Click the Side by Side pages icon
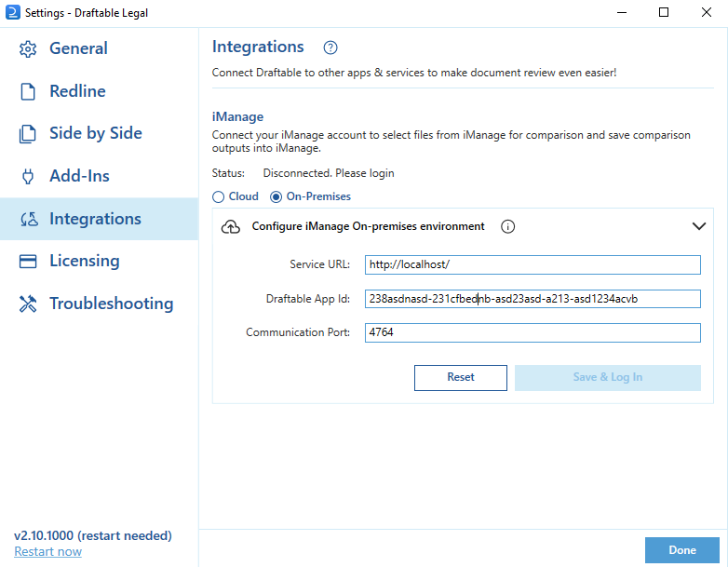 click(27, 134)
